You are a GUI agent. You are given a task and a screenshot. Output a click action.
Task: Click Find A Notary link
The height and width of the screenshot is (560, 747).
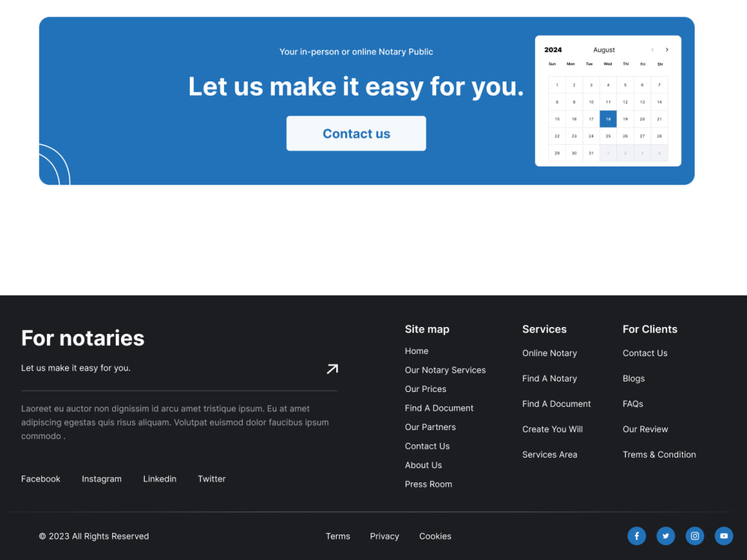coord(549,379)
